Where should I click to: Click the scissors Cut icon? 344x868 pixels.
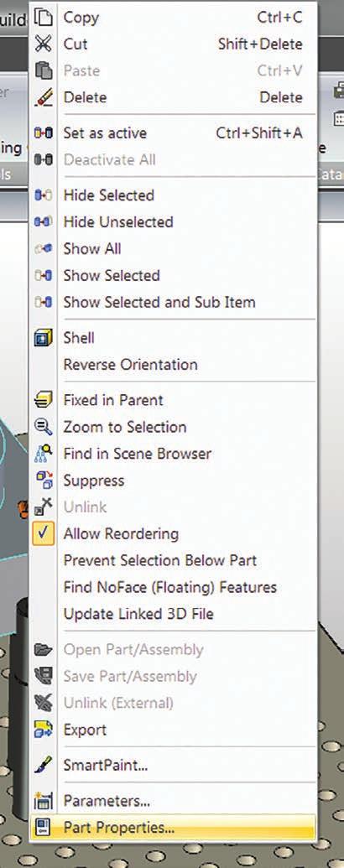pos(43,44)
